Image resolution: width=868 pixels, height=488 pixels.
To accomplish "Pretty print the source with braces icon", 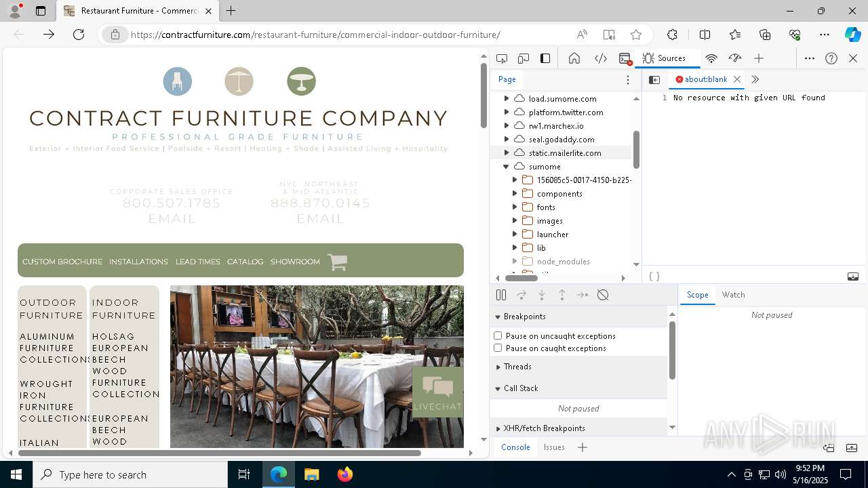I will point(654,277).
